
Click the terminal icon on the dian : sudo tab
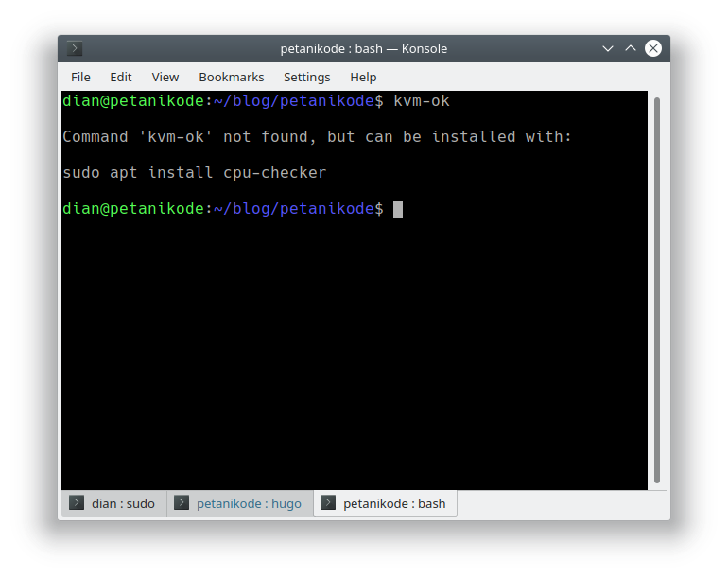tap(78, 503)
